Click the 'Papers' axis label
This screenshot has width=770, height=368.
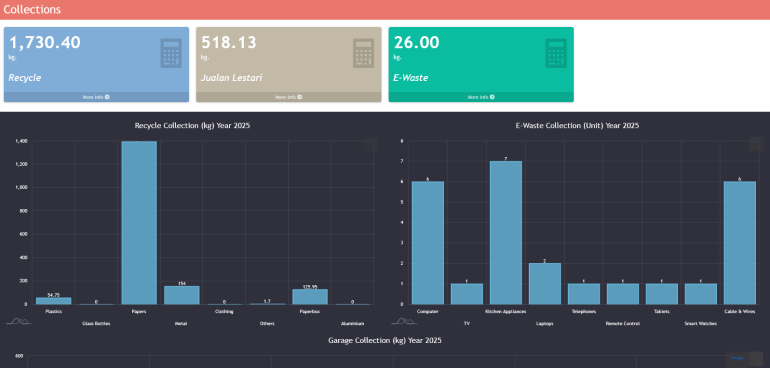coord(139,311)
